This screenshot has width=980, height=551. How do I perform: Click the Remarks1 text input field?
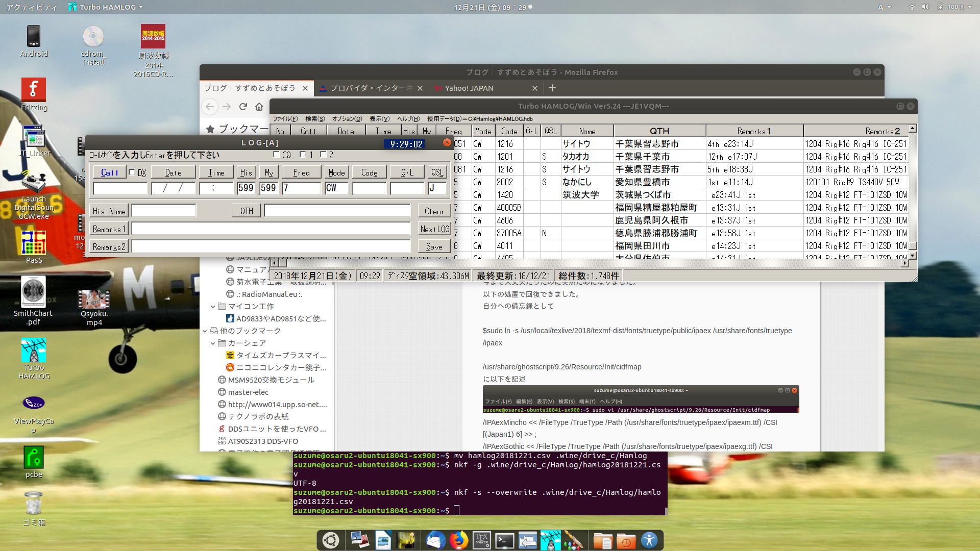[271, 229]
